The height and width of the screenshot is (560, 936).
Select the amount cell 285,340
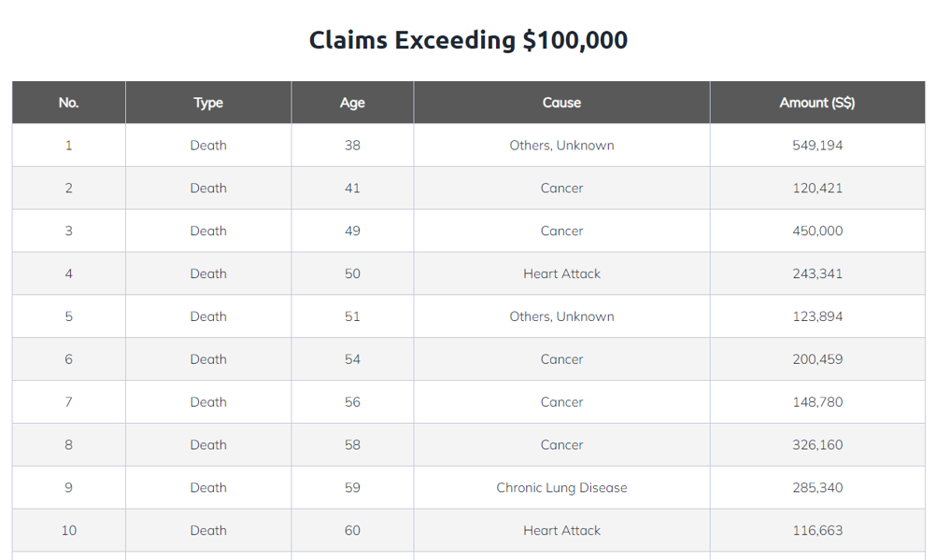coord(817,488)
